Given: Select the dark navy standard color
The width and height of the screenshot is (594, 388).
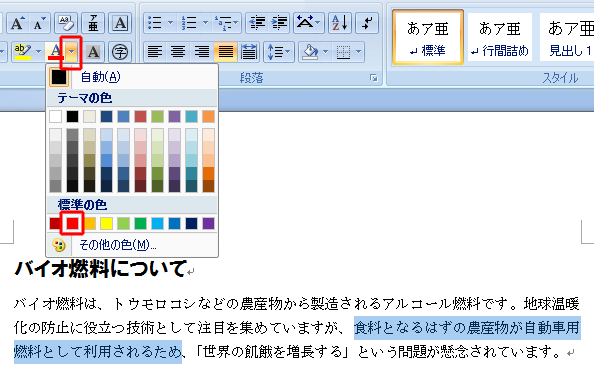Looking at the screenshot, I should (191, 224).
